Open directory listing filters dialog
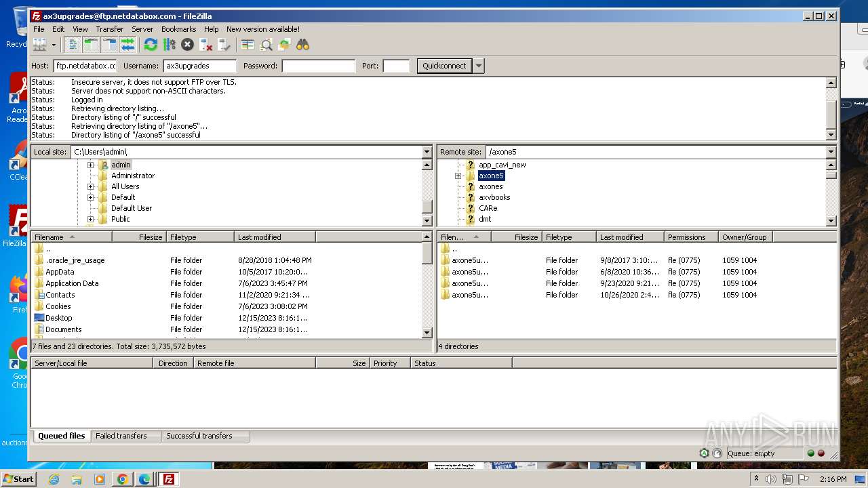This screenshot has width=868, height=488. coord(248,45)
